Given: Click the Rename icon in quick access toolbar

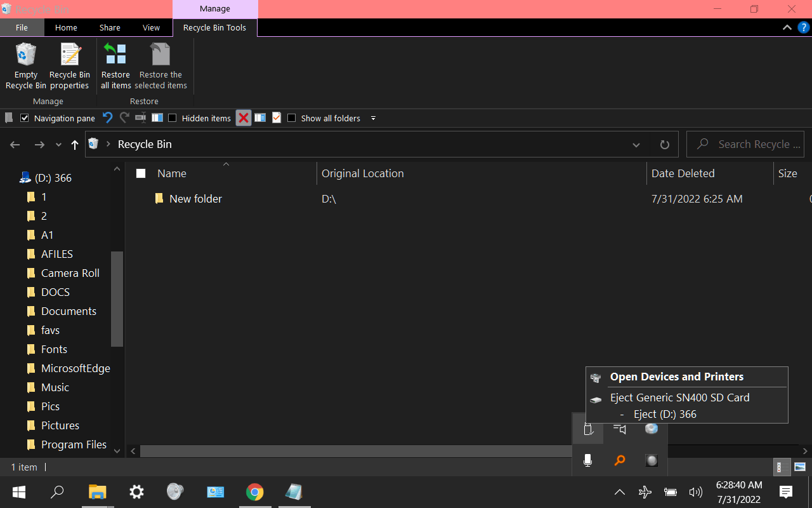Looking at the screenshot, I should [x=141, y=117].
